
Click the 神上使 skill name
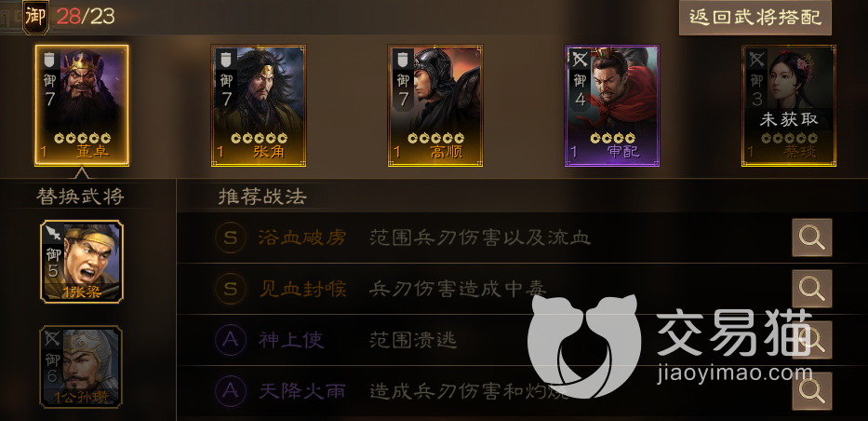(291, 340)
